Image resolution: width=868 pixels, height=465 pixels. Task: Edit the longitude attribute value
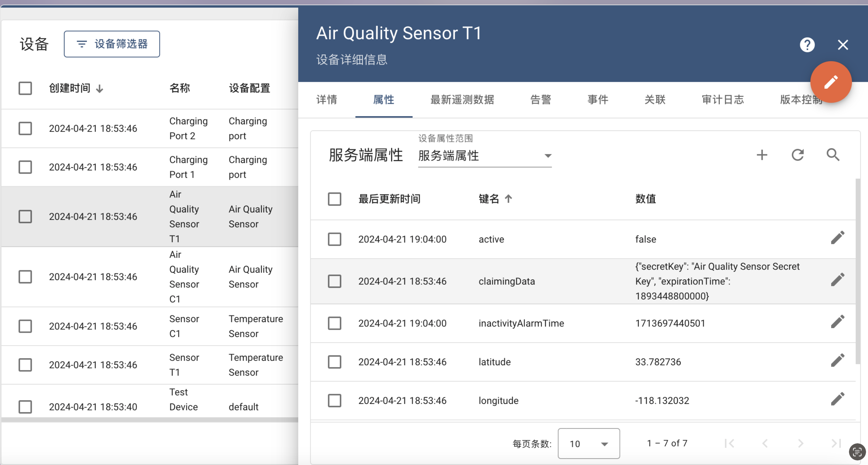point(837,399)
